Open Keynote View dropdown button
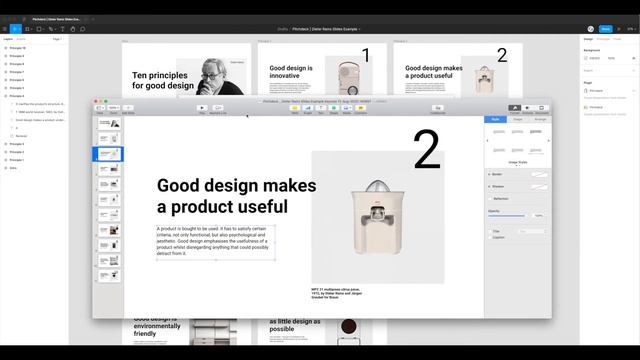This screenshot has height=360, width=640. tap(100, 108)
